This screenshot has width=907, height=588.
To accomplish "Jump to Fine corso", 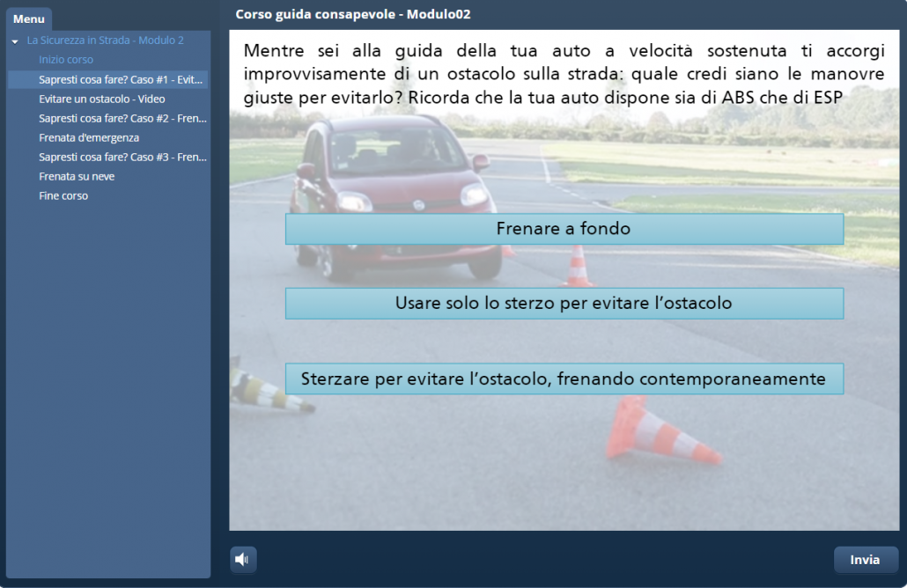I will [63, 196].
